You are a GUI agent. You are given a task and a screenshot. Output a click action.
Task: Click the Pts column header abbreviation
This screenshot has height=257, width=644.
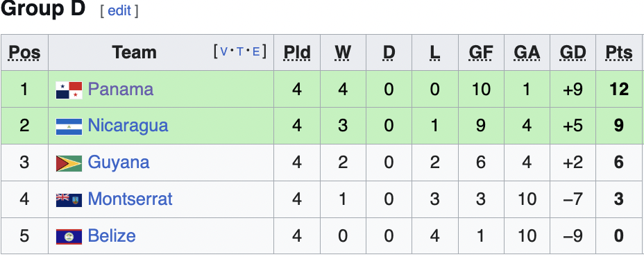coord(619,53)
